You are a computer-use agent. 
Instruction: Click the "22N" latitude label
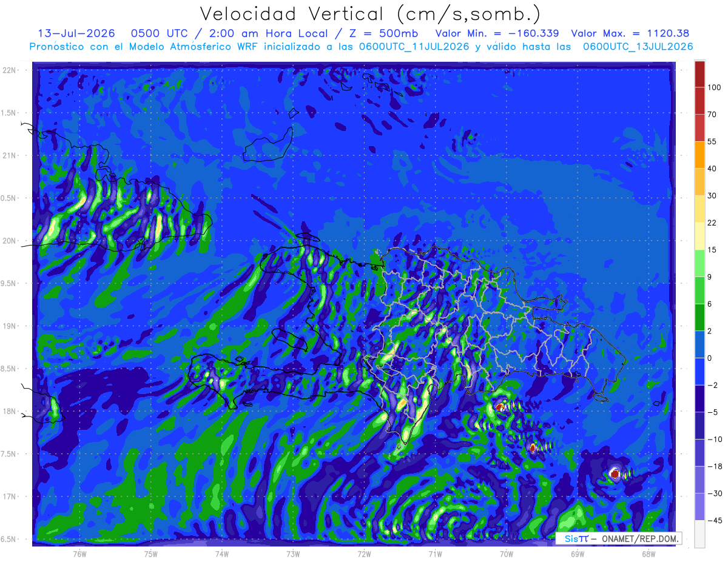[10, 70]
